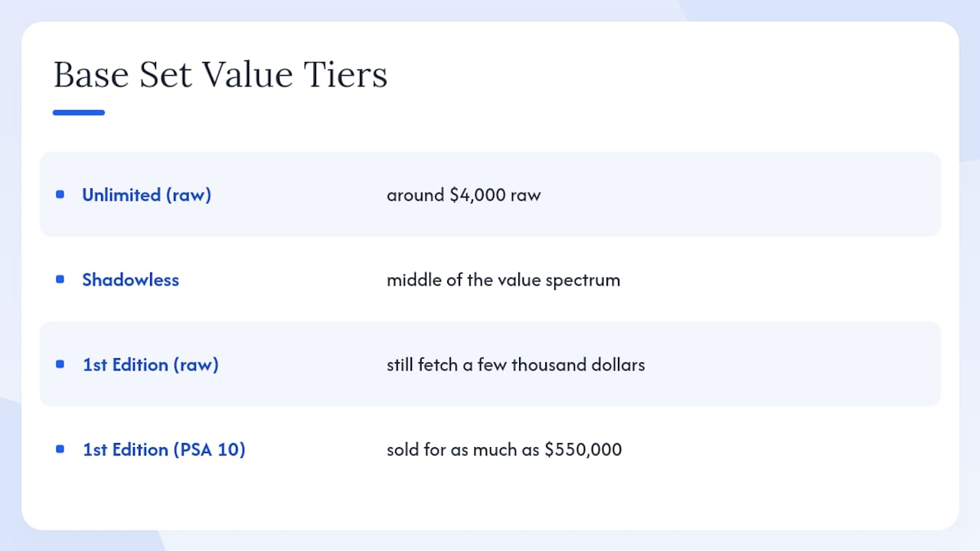Select the blue underline accent below title
The image size is (980, 551).
coord(79,112)
